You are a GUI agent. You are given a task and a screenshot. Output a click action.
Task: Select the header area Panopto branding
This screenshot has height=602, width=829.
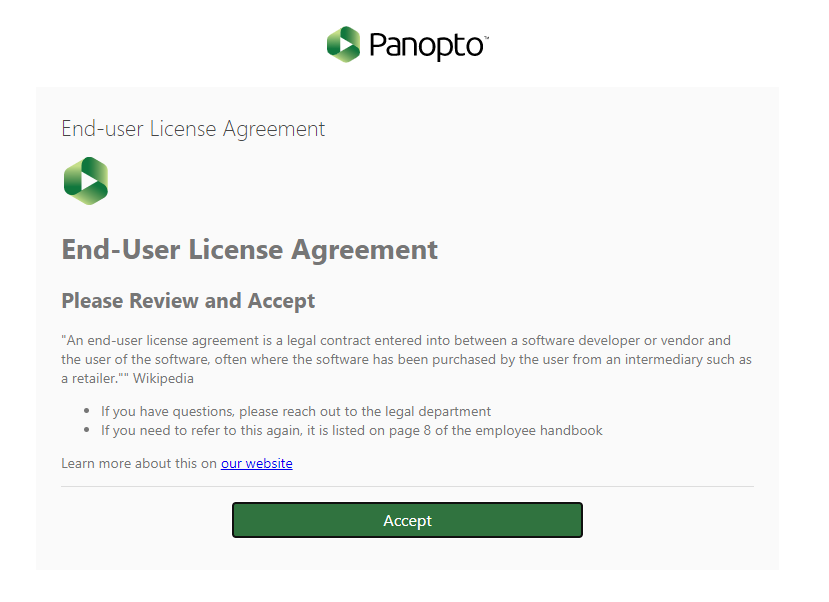[x=406, y=44]
